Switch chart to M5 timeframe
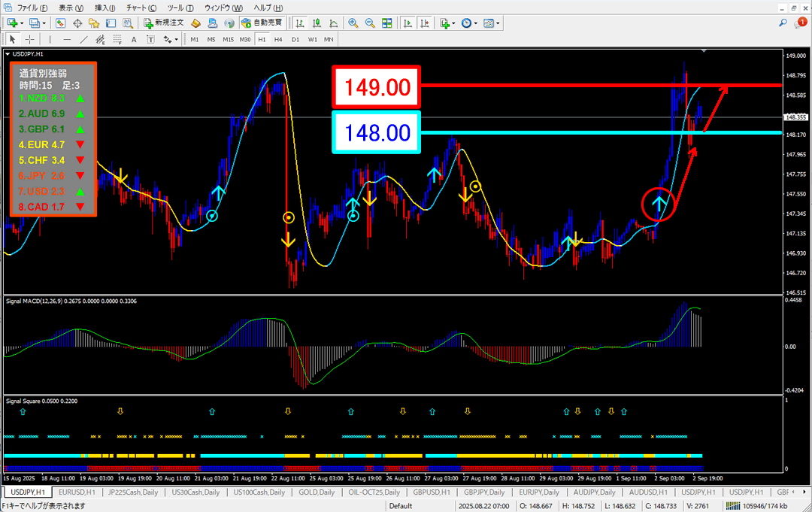812x512 pixels. coord(211,39)
